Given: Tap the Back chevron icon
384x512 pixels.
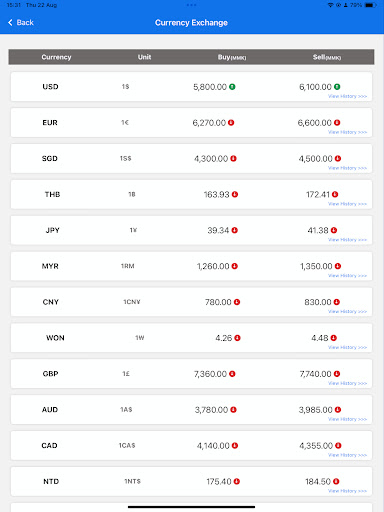Looking at the screenshot, I should click(x=10, y=22).
